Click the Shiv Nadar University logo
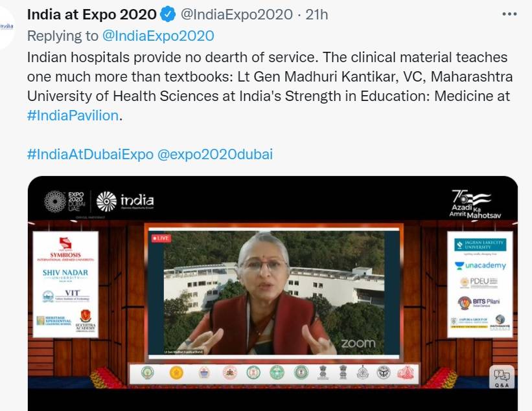 pos(65,275)
